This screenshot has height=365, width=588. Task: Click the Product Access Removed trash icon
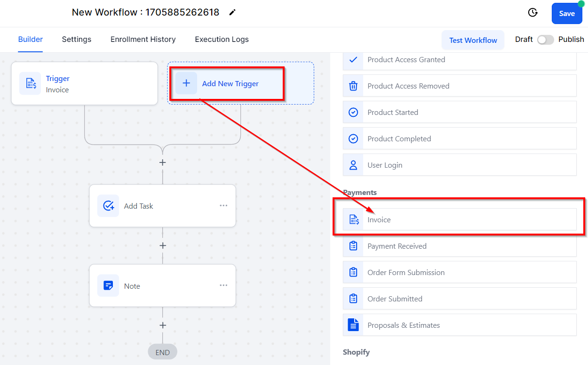pyautogui.click(x=353, y=86)
